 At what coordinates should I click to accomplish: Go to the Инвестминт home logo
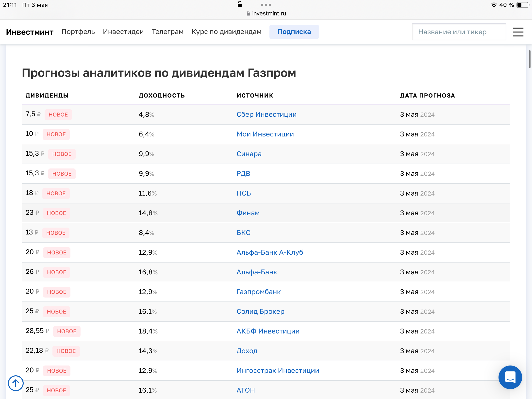[30, 32]
